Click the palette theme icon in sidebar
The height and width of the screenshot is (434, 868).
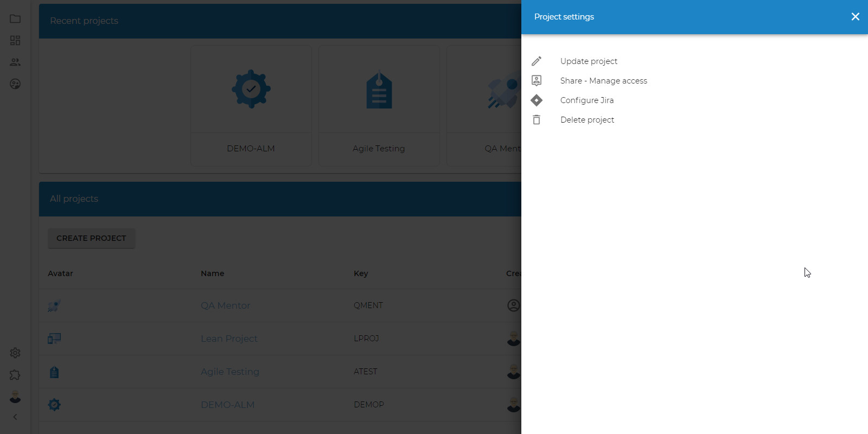point(15,84)
